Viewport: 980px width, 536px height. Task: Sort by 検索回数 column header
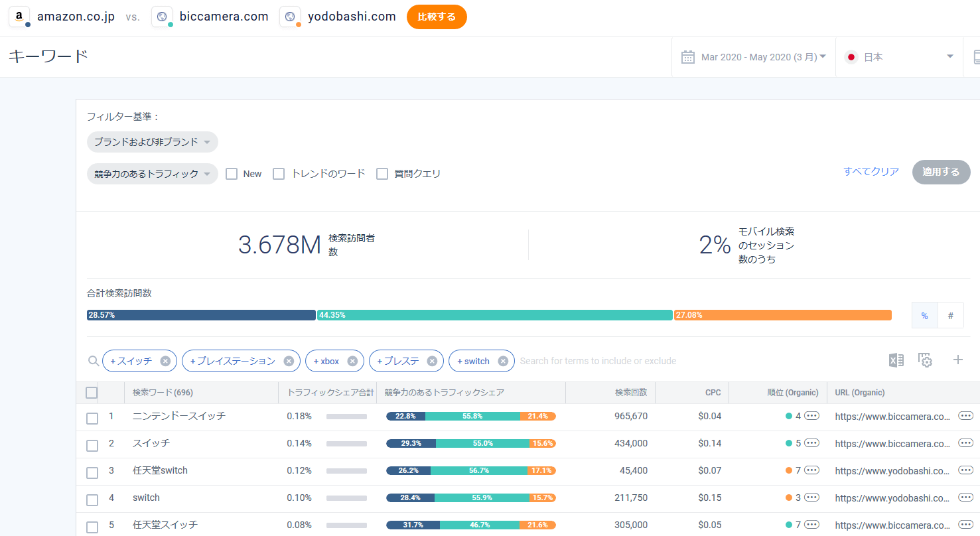click(630, 393)
